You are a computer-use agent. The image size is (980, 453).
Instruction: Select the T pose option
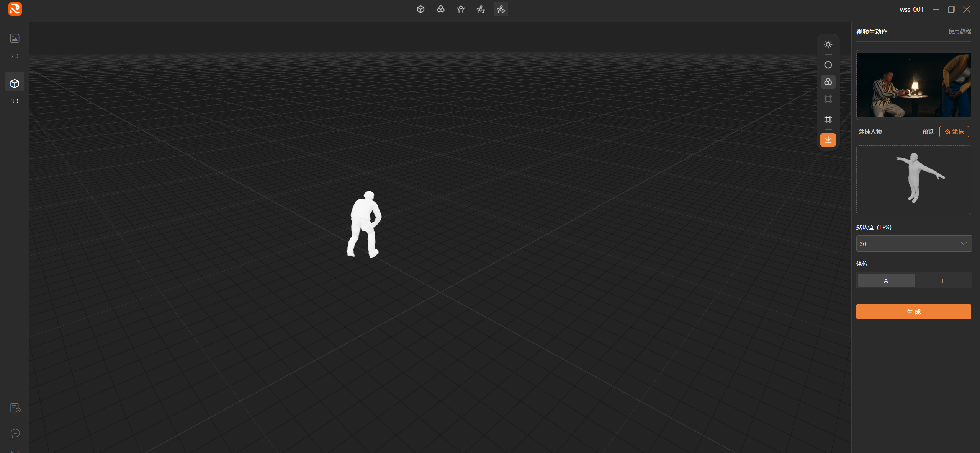click(942, 280)
